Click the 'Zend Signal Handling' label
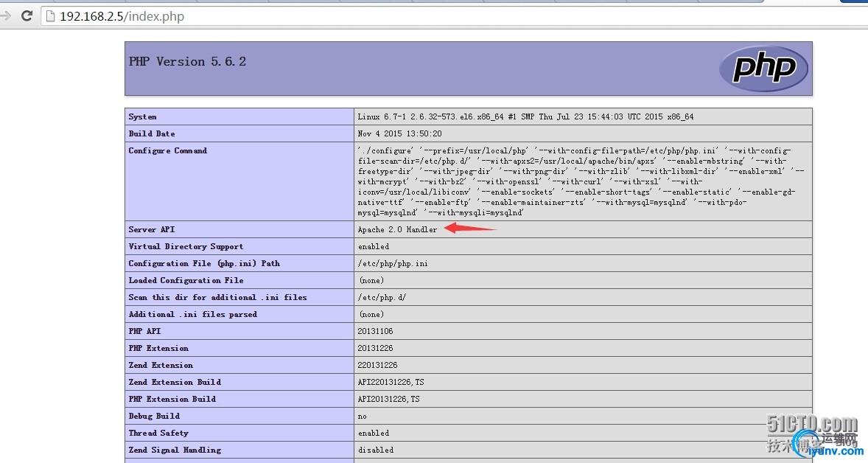Image resolution: width=868 pixels, height=463 pixels. tap(175, 450)
